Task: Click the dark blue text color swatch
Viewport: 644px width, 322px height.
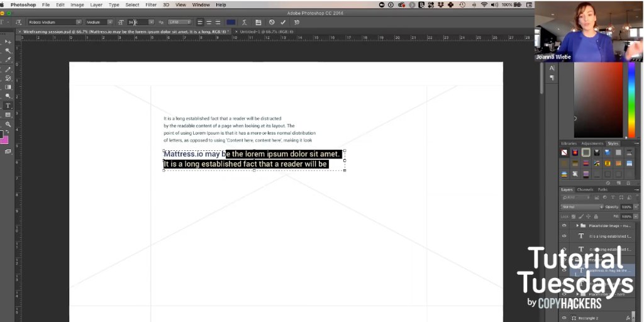Action: [231, 22]
